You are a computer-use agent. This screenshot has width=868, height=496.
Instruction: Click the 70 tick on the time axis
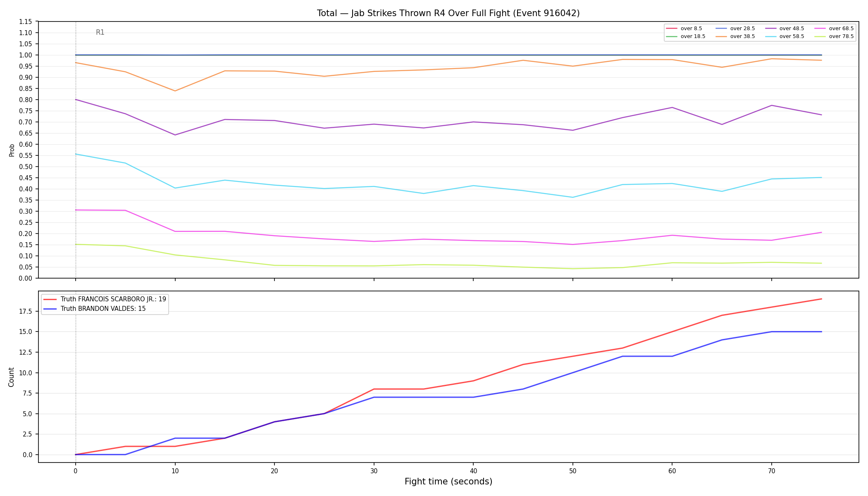(x=771, y=470)
